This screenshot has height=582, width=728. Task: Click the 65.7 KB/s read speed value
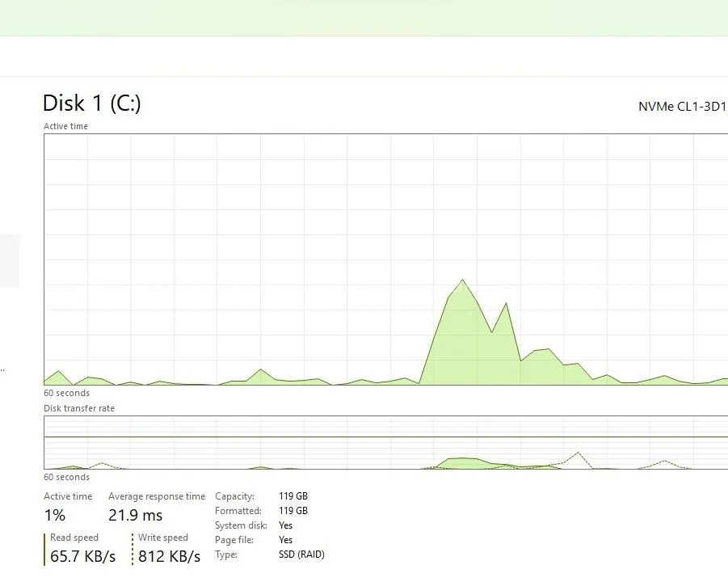coord(82,556)
